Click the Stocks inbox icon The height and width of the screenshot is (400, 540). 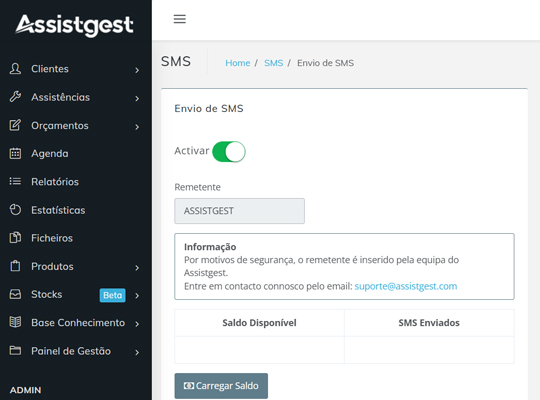pos(15,294)
